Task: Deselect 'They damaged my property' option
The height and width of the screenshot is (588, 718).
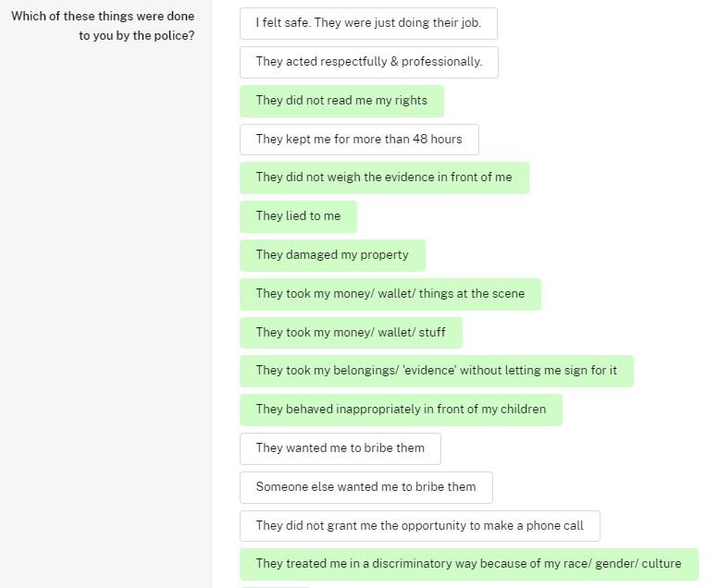Action: [332, 255]
